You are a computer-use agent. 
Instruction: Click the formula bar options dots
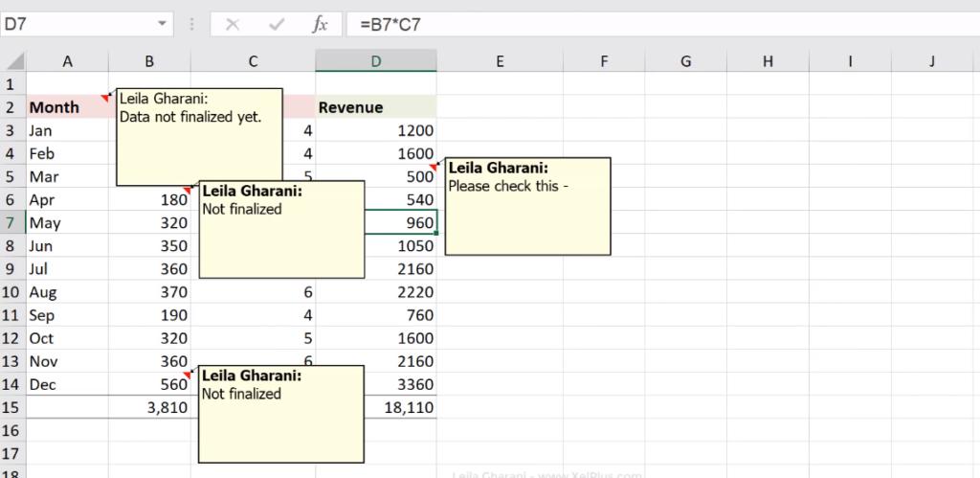[191, 24]
